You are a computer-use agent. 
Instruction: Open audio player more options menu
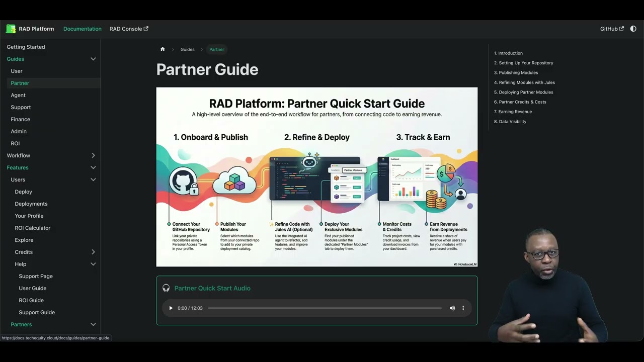pos(463,308)
